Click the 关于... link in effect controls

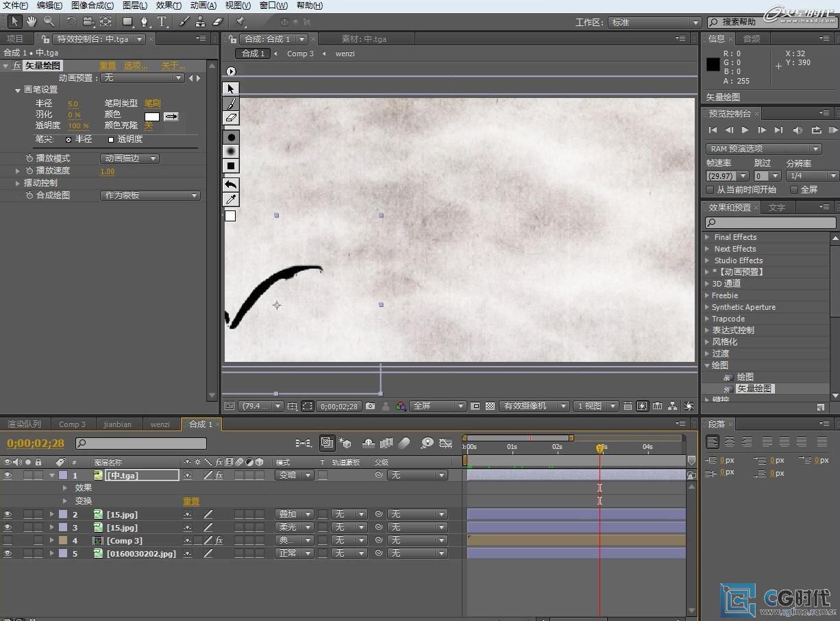[x=173, y=66]
